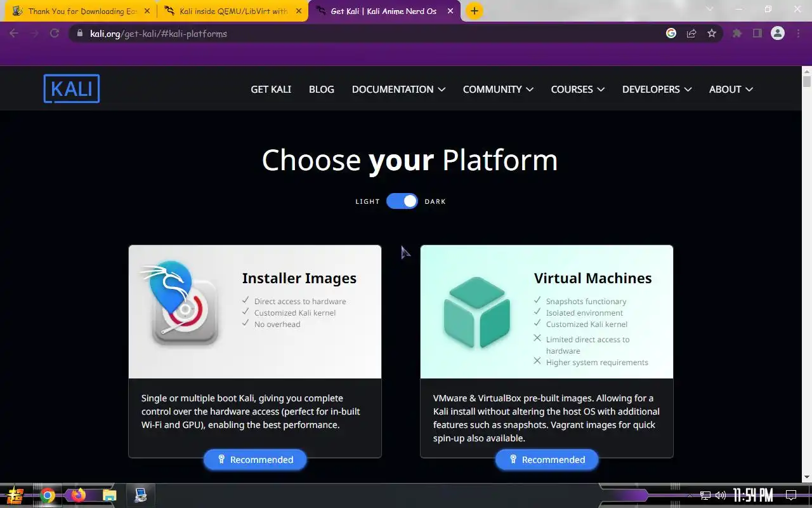Click the Installer Images Kali disk thumbnail
This screenshot has width=812, height=508.
pos(179,304)
